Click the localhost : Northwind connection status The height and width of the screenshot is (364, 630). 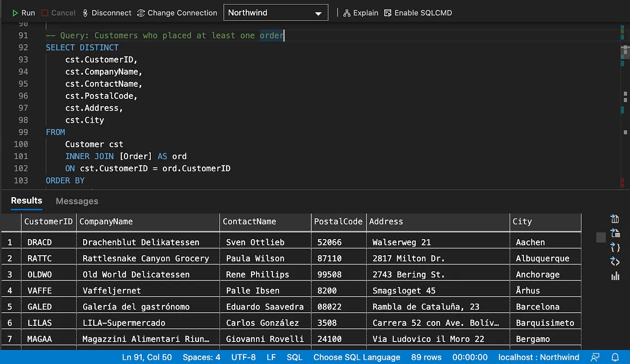coord(539,357)
